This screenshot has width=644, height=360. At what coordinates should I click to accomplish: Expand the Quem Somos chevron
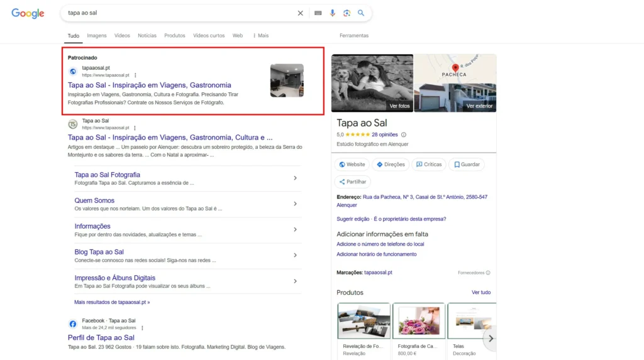click(x=295, y=204)
